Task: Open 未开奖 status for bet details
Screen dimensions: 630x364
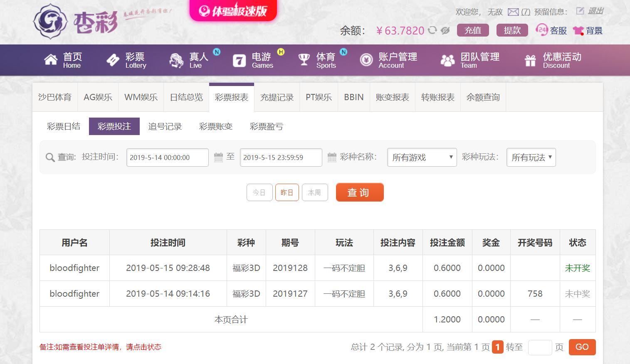Action: coord(577,268)
